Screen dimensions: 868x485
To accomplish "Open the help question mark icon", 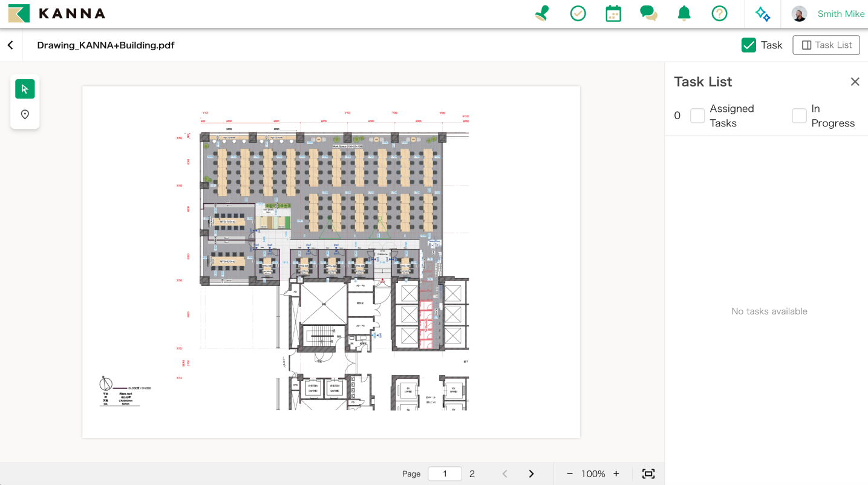I will [x=719, y=13].
